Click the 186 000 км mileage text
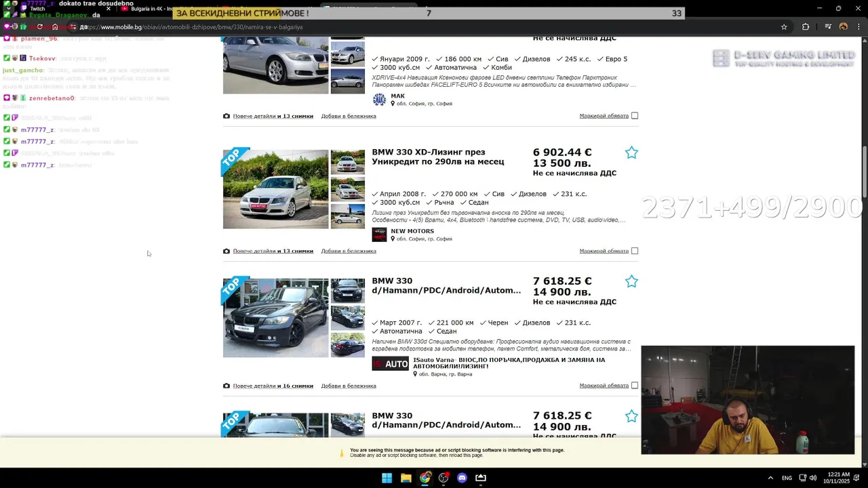The width and height of the screenshot is (868, 488). [462, 59]
